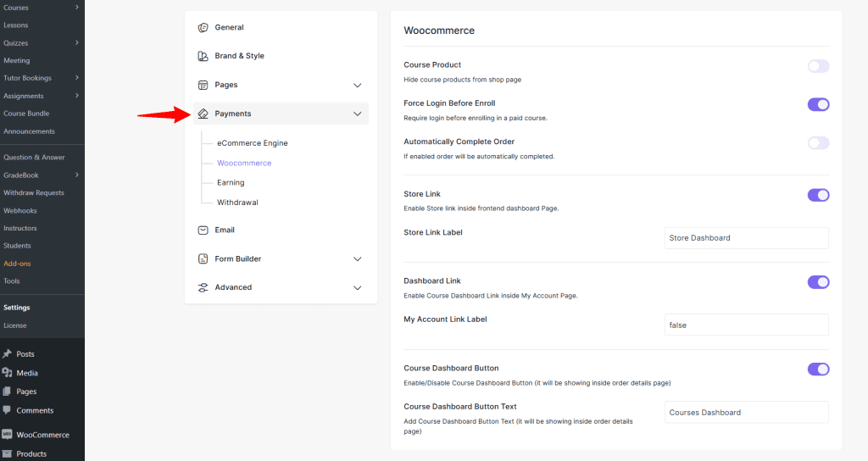Click the Payments section icon
Screen dimensions: 868x461
click(203, 114)
